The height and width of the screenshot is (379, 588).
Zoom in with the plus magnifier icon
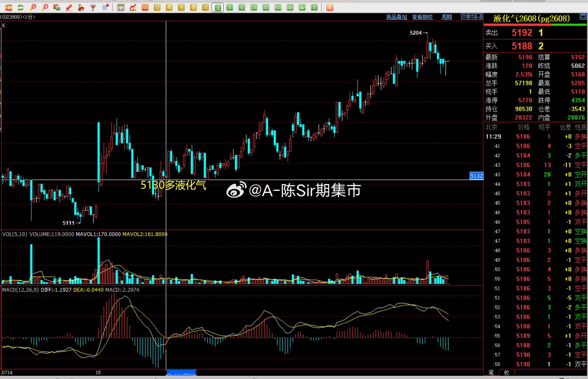[33, 7]
